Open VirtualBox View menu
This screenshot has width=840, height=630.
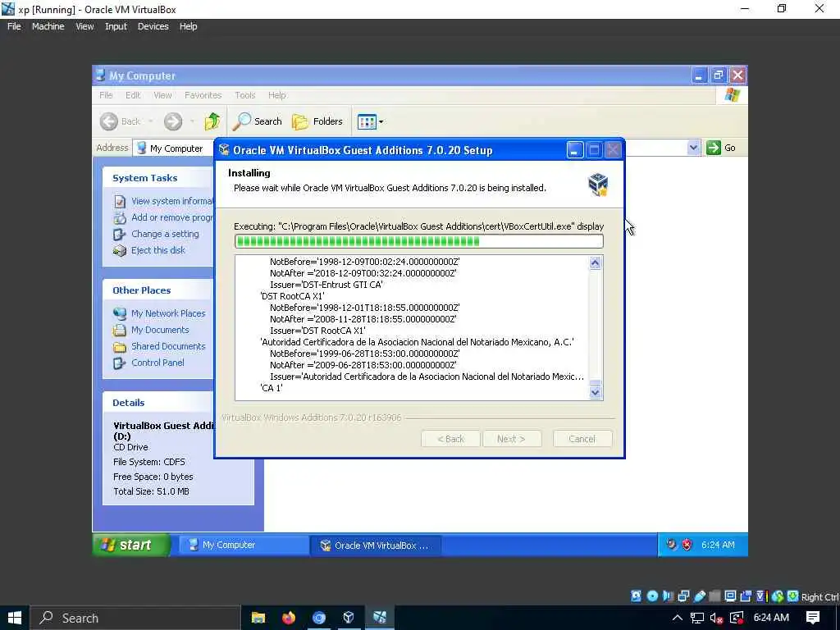click(84, 26)
